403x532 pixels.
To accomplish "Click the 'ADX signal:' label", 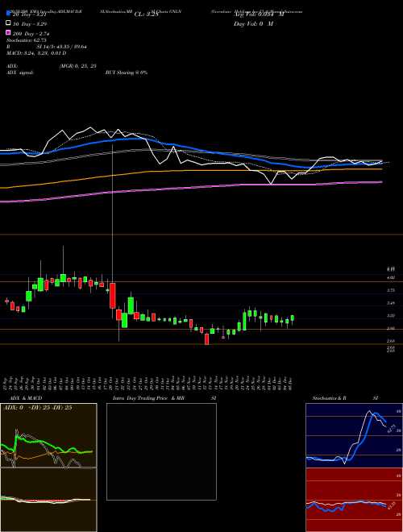I will click(20, 73).
